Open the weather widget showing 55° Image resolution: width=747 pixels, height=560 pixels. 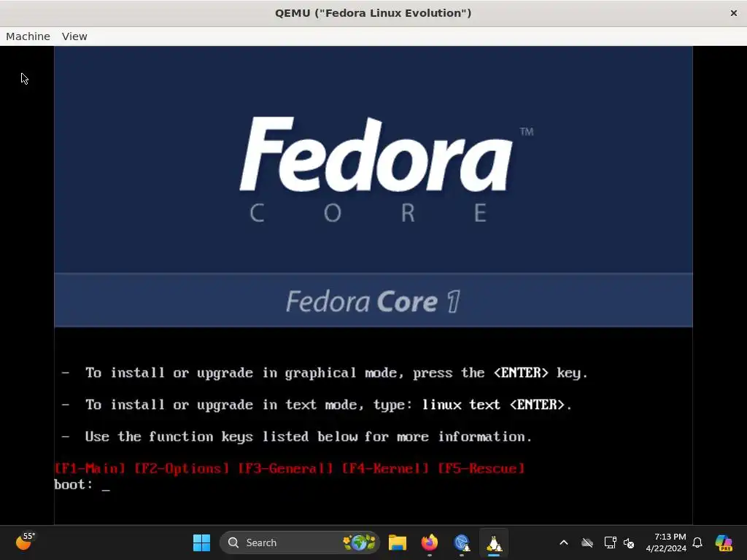click(25, 542)
